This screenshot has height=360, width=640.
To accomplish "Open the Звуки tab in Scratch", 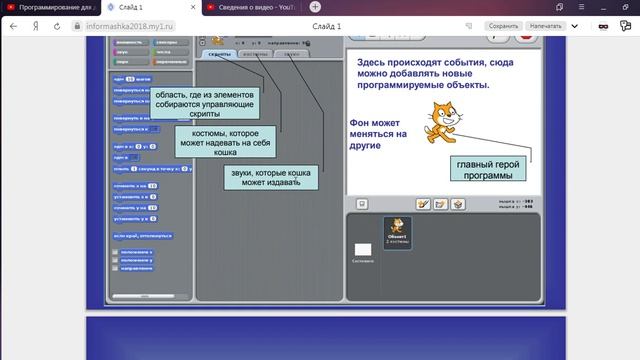I will pyautogui.click(x=291, y=54).
